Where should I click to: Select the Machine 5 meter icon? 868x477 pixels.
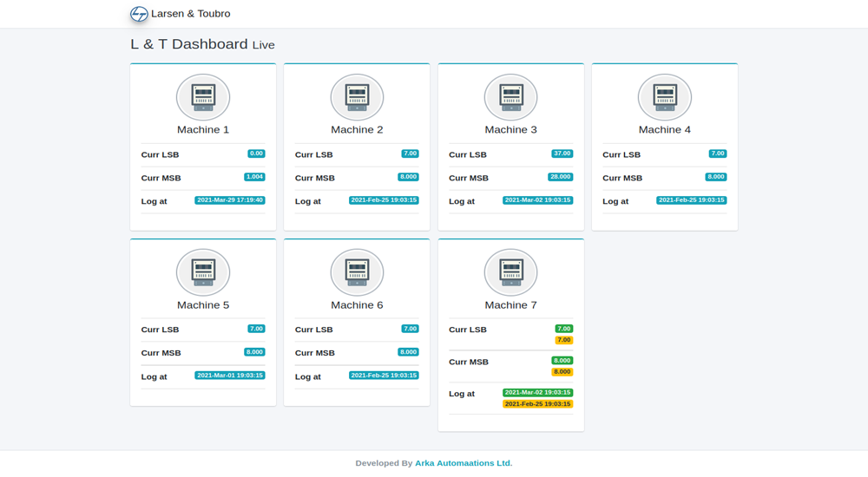203,272
